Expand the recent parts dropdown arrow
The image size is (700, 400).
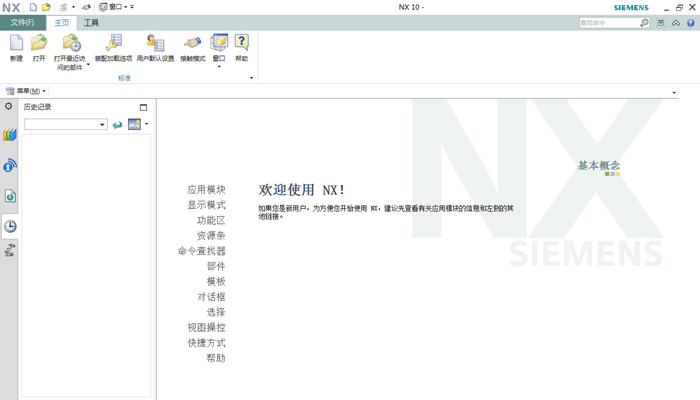pyautogui.click(x=88, y=65)
